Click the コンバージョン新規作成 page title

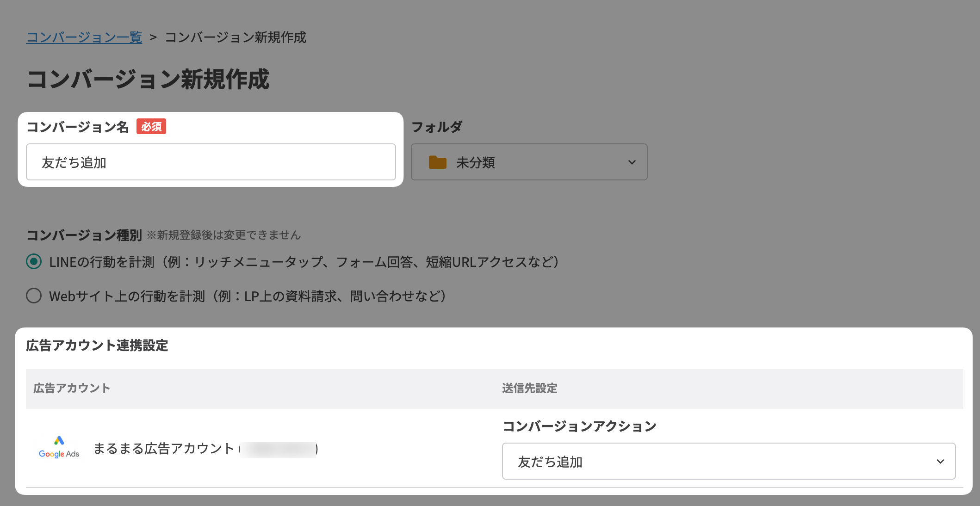tap(148, 79)
